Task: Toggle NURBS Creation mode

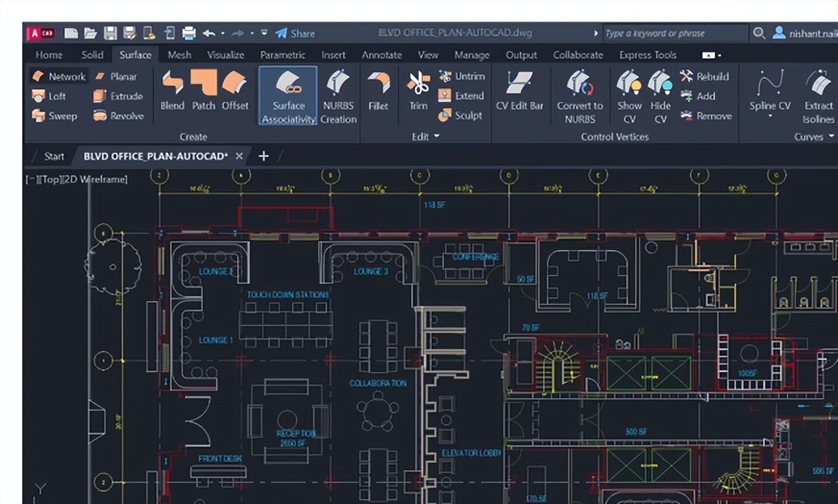Action: [x=338, y=96]
